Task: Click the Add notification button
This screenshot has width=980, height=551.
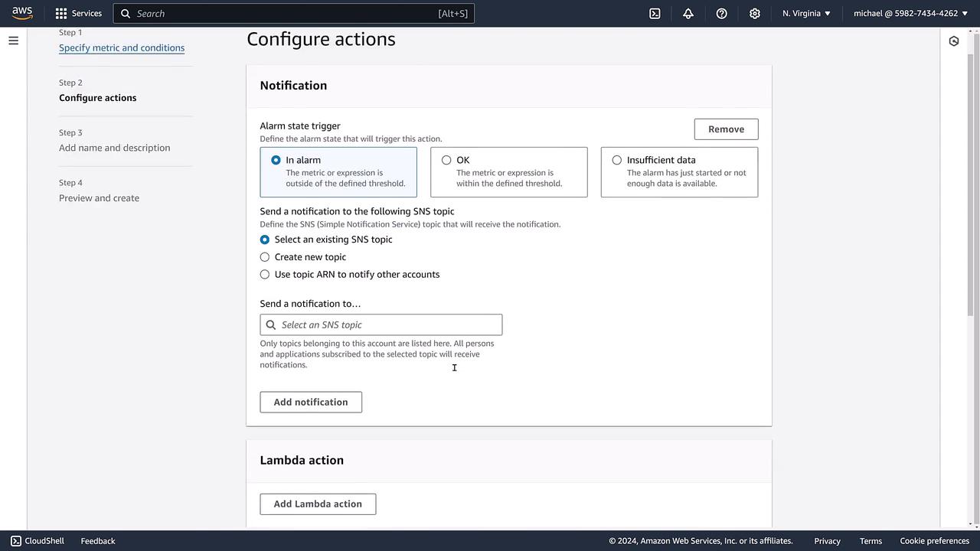Action: (x=311, y=402)
